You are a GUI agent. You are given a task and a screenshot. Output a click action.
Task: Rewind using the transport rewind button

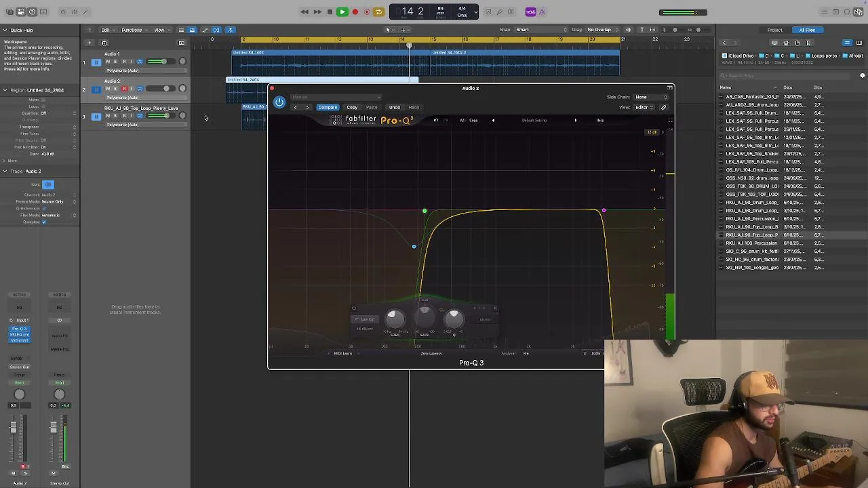click(304, 12)
